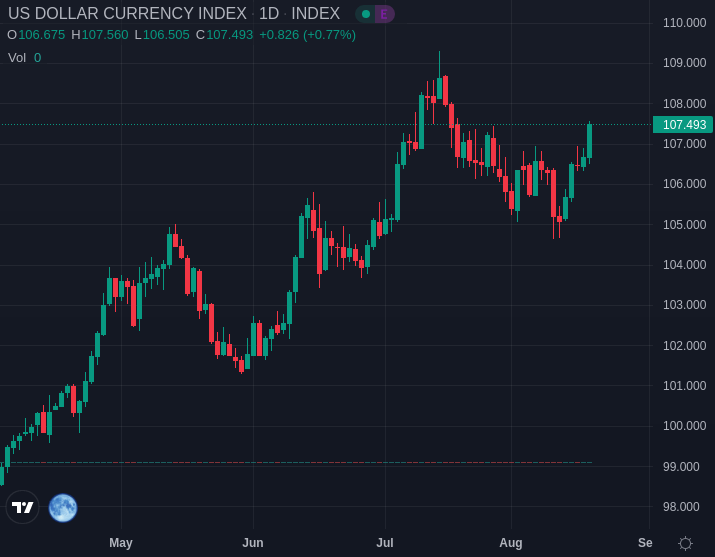
Task: Click the INDEX exchange label
Action: point(316,14)
